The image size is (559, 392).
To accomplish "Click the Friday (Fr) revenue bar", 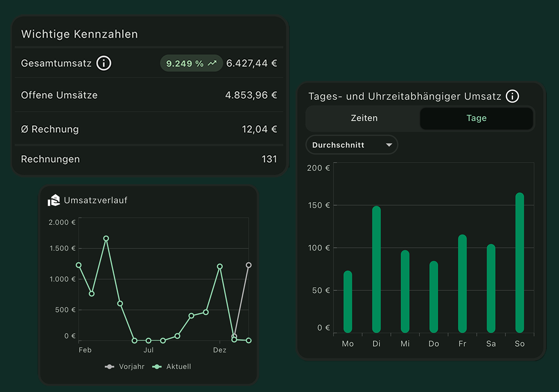I will 462,284.
